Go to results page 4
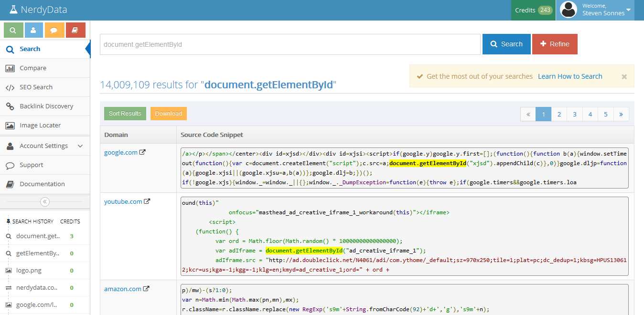This screenshot has height=315, width=644. [590, 114]
